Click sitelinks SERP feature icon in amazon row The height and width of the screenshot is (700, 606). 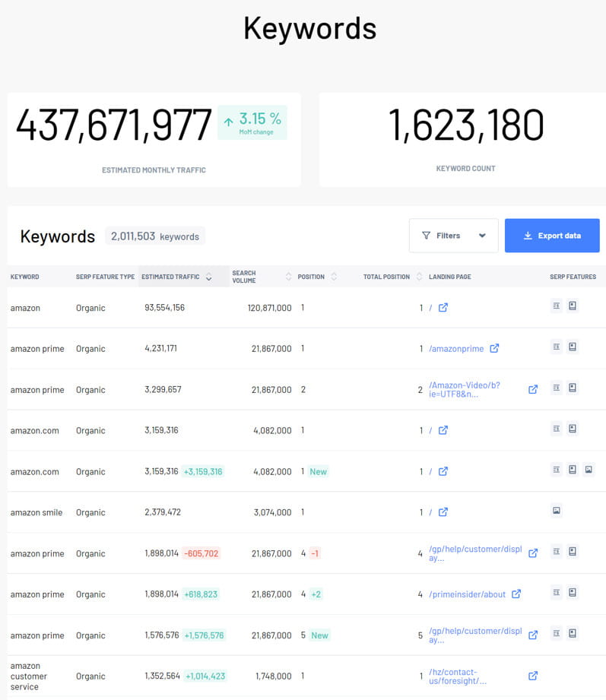point(557,306)
